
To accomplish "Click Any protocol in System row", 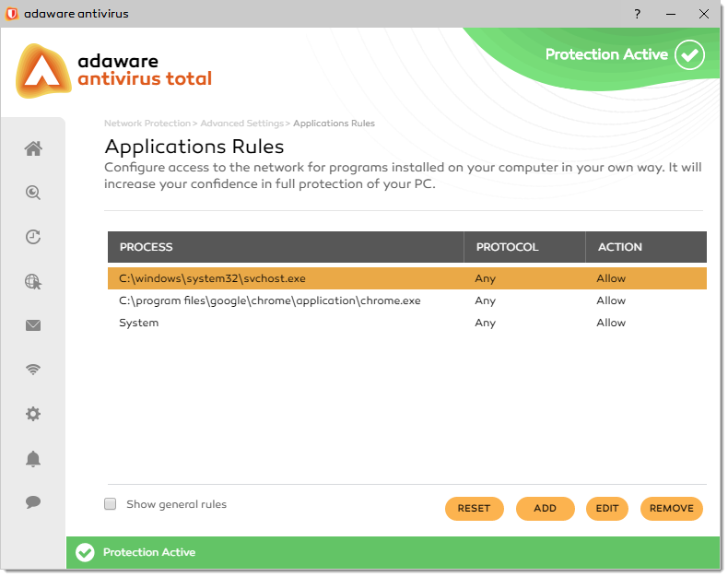I will pos(485,323).
